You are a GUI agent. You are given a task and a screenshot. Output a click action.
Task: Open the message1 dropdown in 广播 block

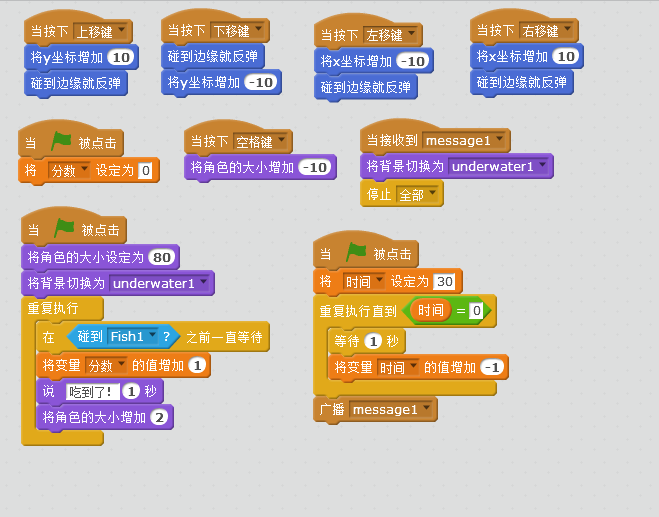[391, 409]
